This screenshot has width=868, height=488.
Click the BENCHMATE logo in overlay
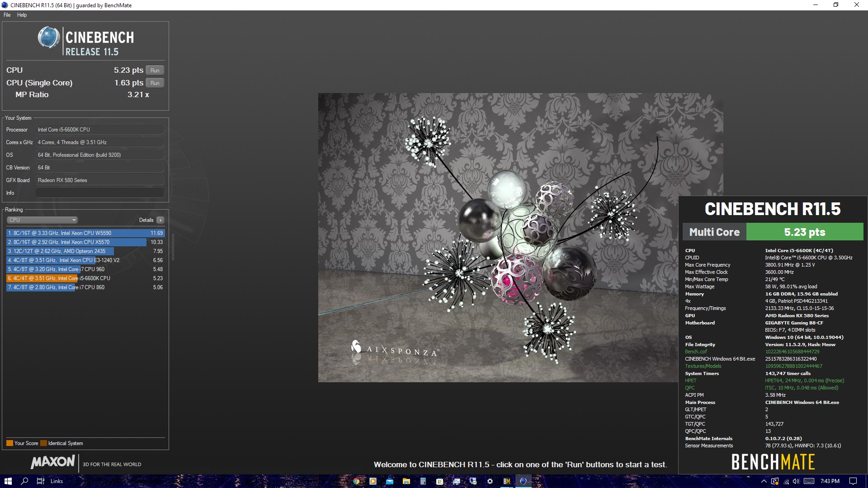[773, 462]
